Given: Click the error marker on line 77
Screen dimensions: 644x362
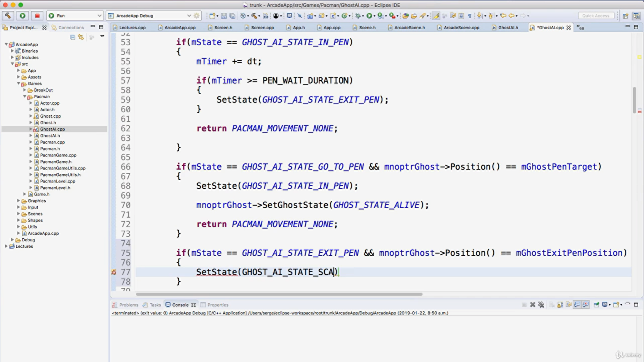Looking at the screenshot, I should click(x=114, y=272).
